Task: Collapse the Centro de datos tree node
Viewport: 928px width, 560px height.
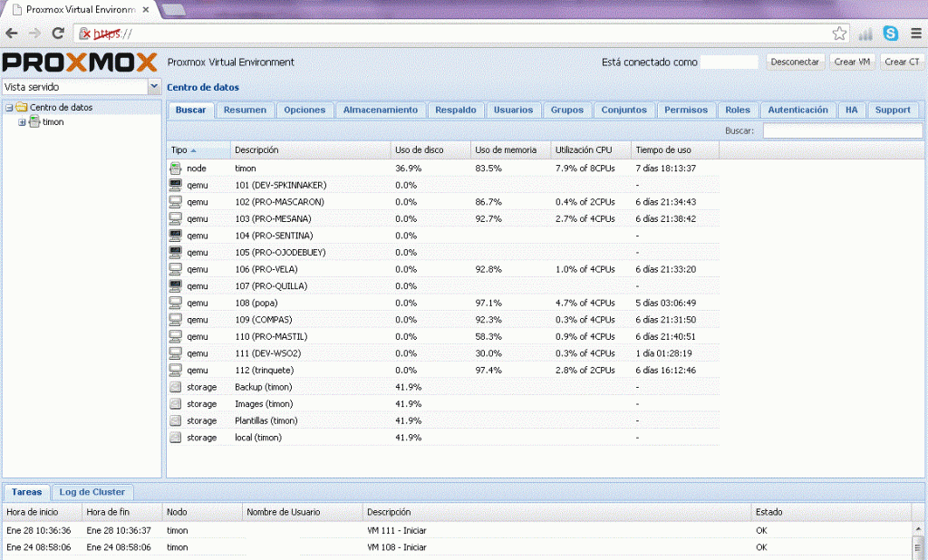Action: tap(9, 108)
